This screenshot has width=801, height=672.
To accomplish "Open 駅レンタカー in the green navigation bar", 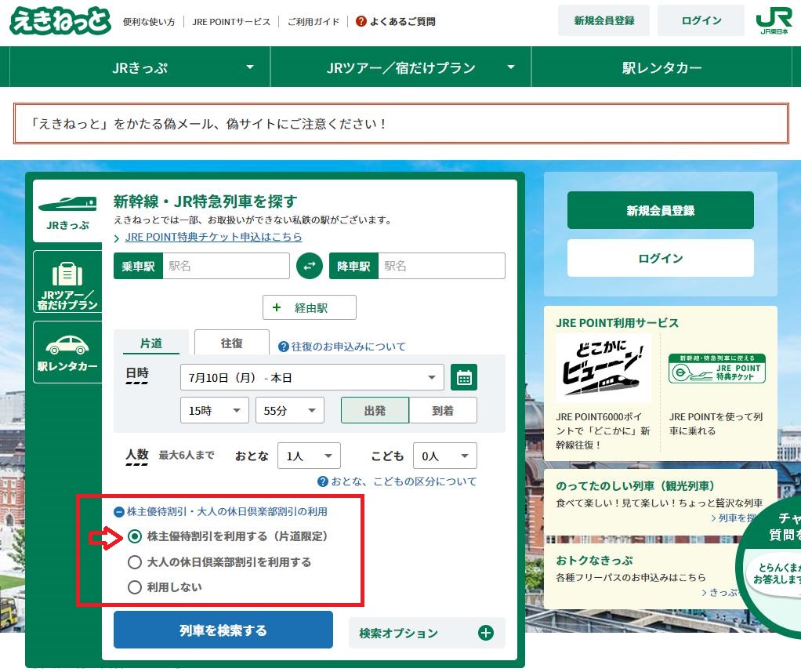I will point(662,67).
